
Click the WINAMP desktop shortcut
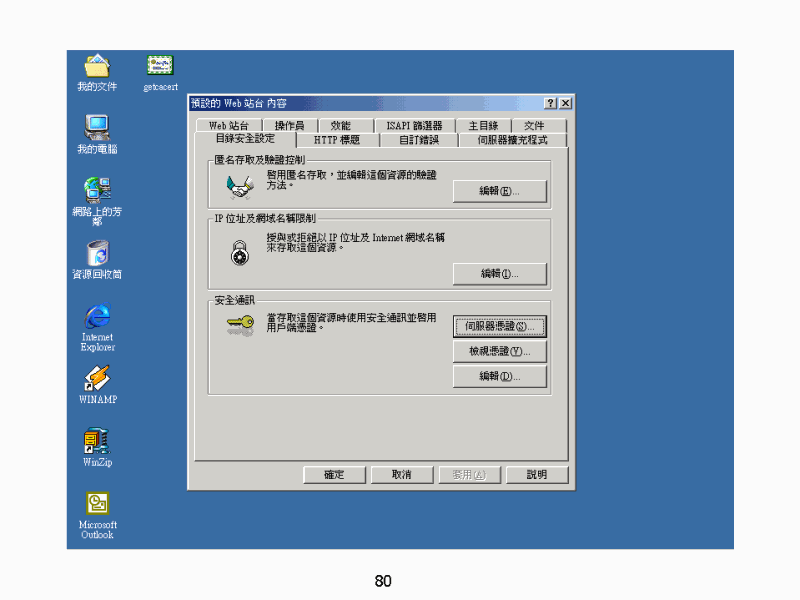[x=97, y=379]
